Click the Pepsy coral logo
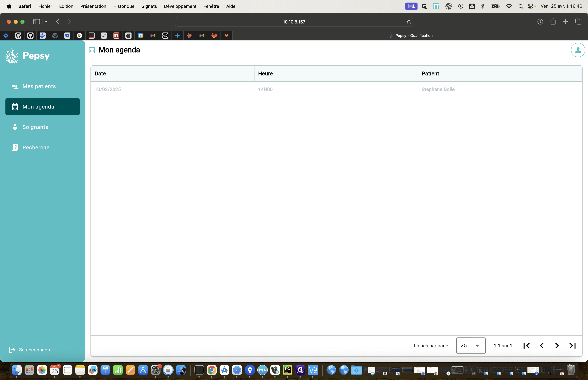This screenshot has width=588, height=380. [12, 56]
